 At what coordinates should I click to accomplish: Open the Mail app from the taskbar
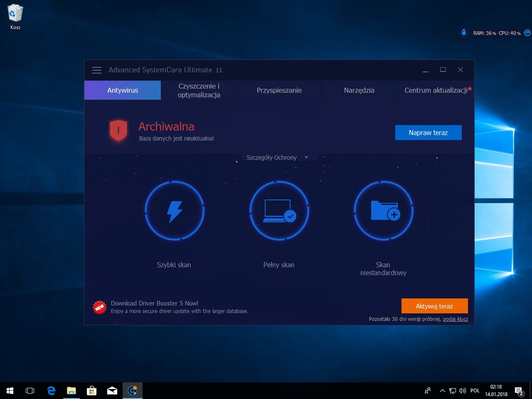click(x=112, y=391)
